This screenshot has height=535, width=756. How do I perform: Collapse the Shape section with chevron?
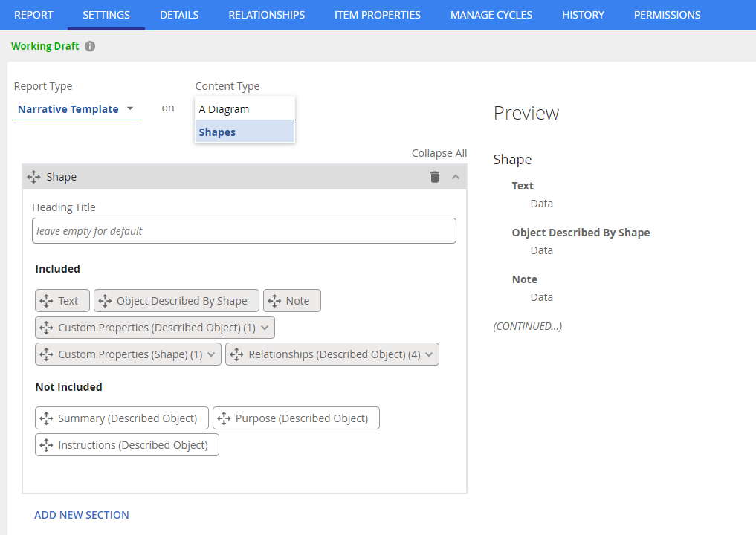[x=456, y=177]
